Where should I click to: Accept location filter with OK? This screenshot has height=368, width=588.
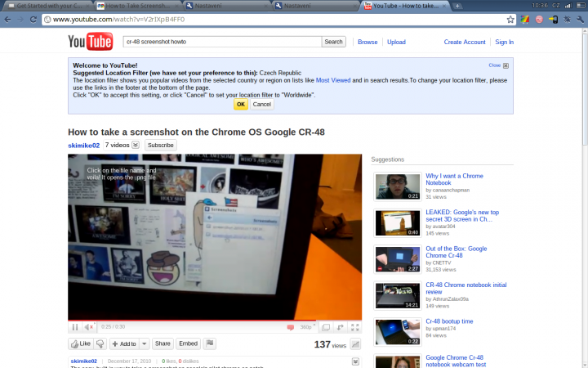coord(241,105)
